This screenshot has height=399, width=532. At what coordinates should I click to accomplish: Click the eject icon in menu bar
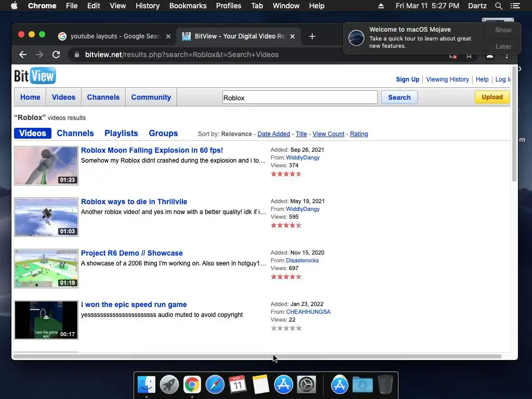coord(381,6)
